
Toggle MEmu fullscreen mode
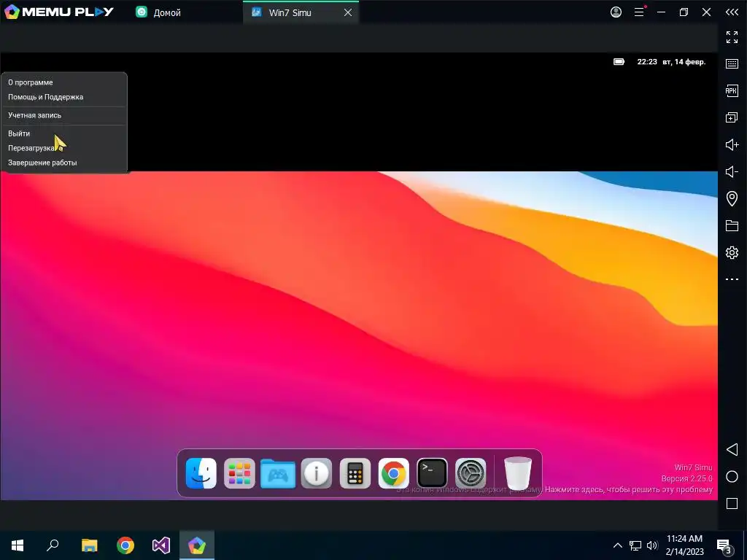point(732,36)
